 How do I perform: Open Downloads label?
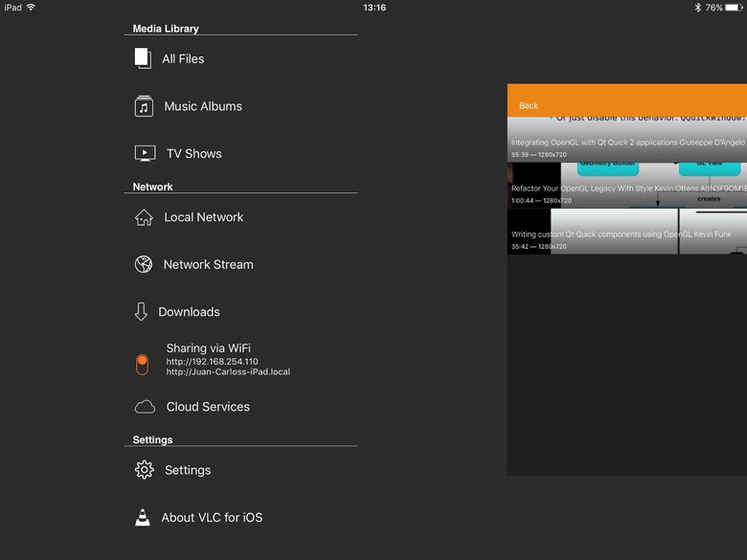pos(189,312)
